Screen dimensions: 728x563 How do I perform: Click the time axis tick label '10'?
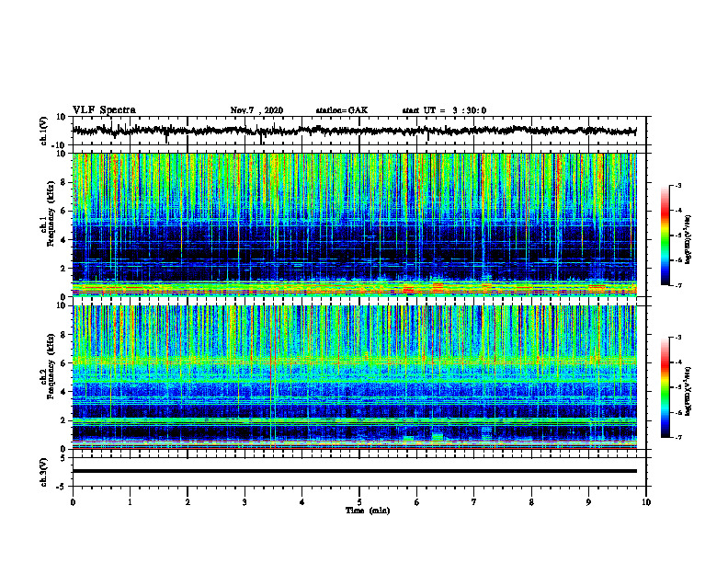point(646,502)
